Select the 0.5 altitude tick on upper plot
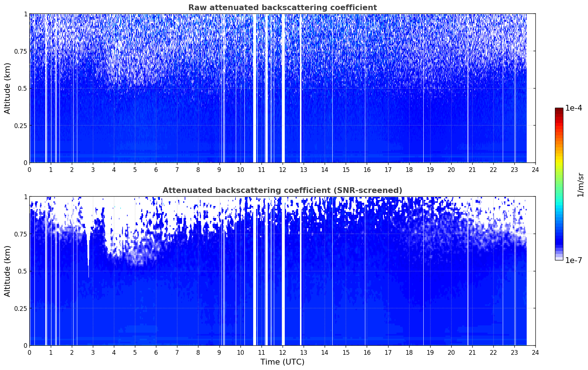This screenshot has width=588, height=370. pos(22,88)
